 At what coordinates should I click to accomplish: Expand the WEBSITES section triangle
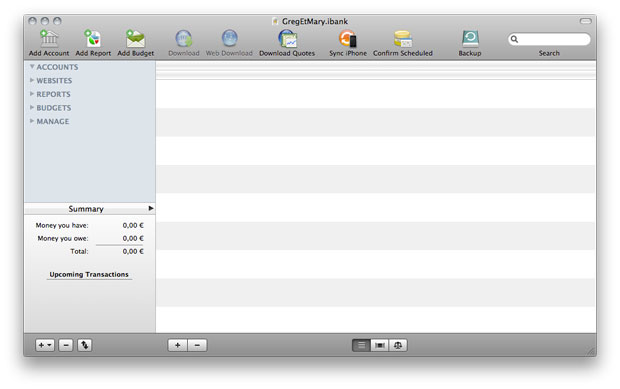click(x=32, y=80)
